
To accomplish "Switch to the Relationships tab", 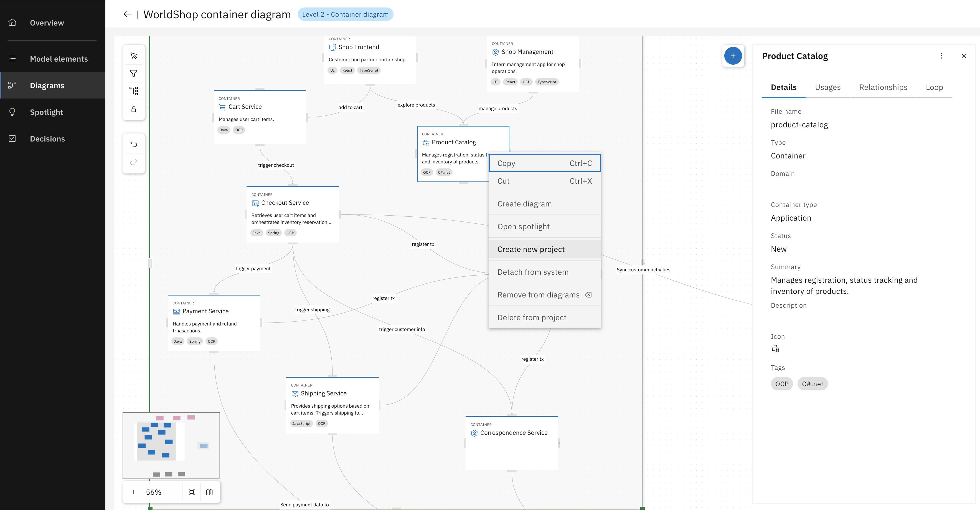I will [883, 87].
